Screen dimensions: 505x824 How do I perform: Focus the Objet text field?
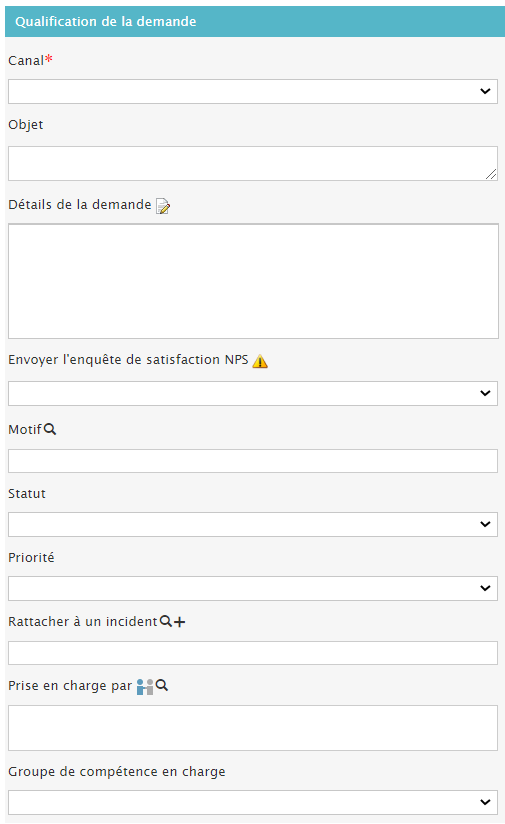click(x=253, y=163)
